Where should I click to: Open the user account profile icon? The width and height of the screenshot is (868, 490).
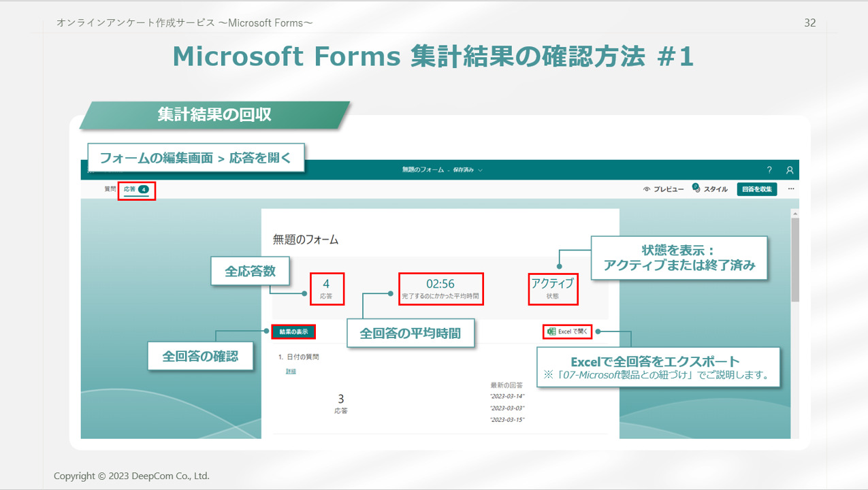790,170
